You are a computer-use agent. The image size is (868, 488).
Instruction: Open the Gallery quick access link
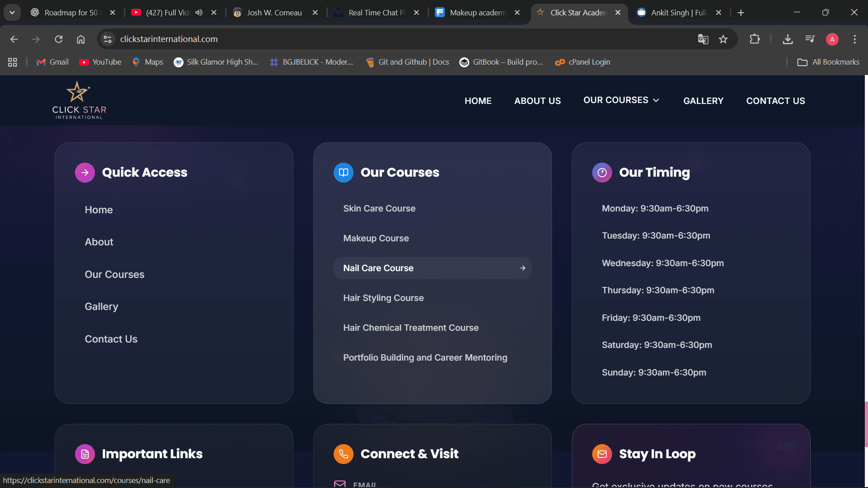(x=101, y=307)
